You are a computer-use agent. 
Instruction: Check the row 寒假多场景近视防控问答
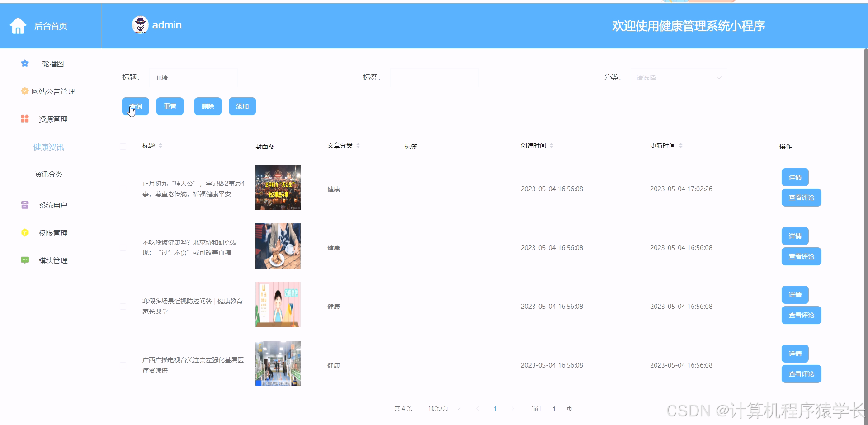pos(123,307)
